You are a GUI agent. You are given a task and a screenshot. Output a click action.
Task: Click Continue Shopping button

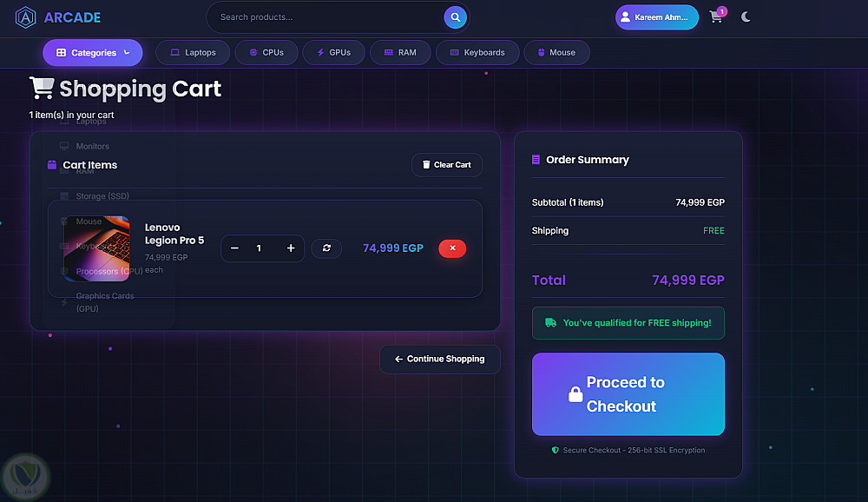pos(440,359)
